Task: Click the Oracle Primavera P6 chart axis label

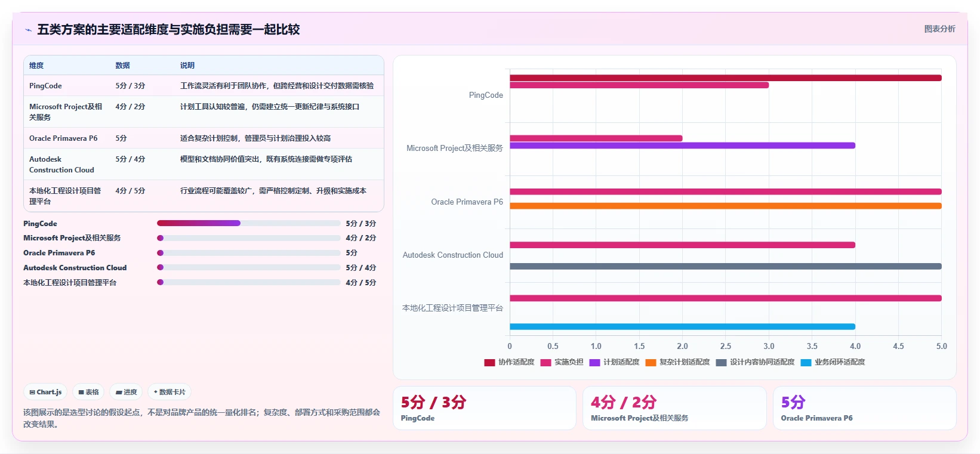Action: coord(467,202)
